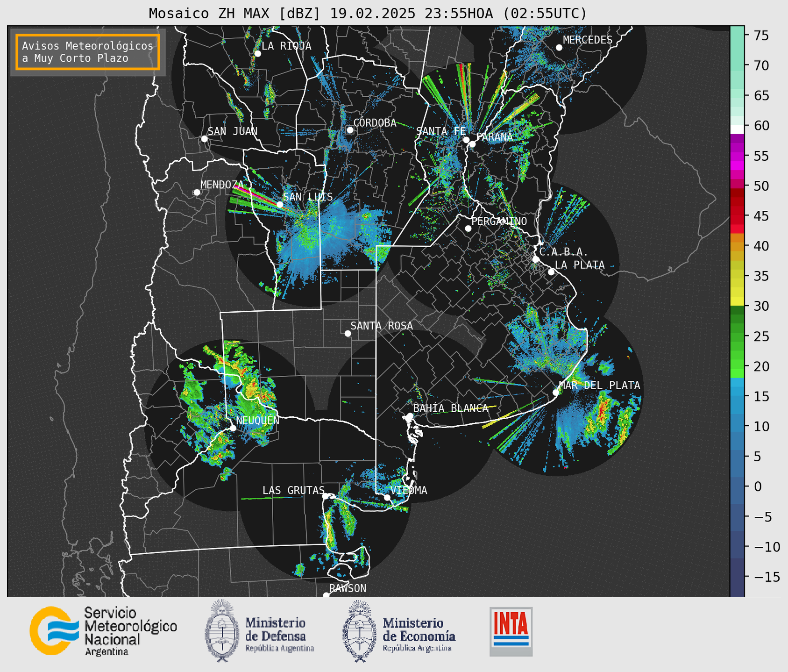This screenshot has height=672, width=788.
Task: Click the white 60 dBZ color band
Action: 737,129
